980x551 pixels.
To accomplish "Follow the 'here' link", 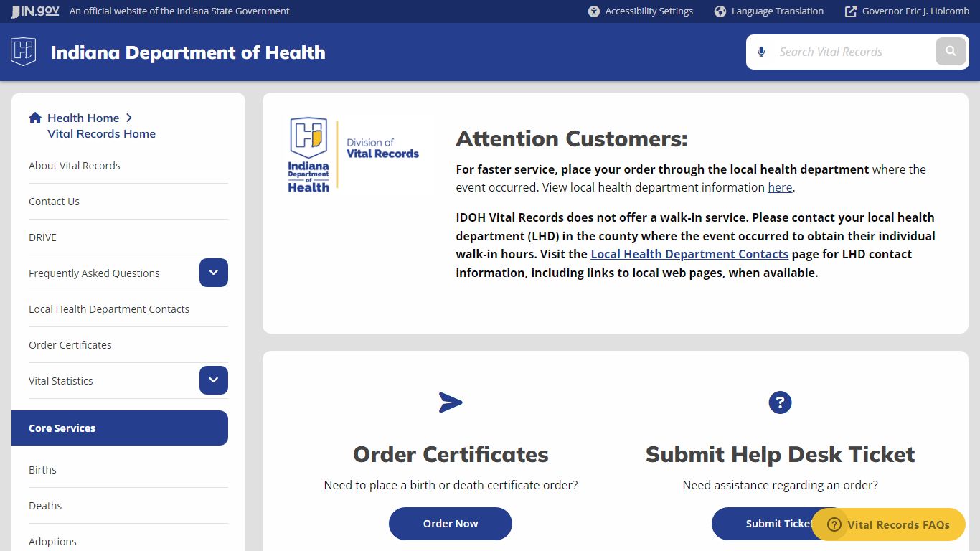I will click(x=780, y=187).
